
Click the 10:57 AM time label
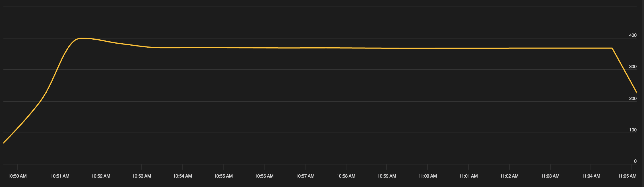pos(305,176)
